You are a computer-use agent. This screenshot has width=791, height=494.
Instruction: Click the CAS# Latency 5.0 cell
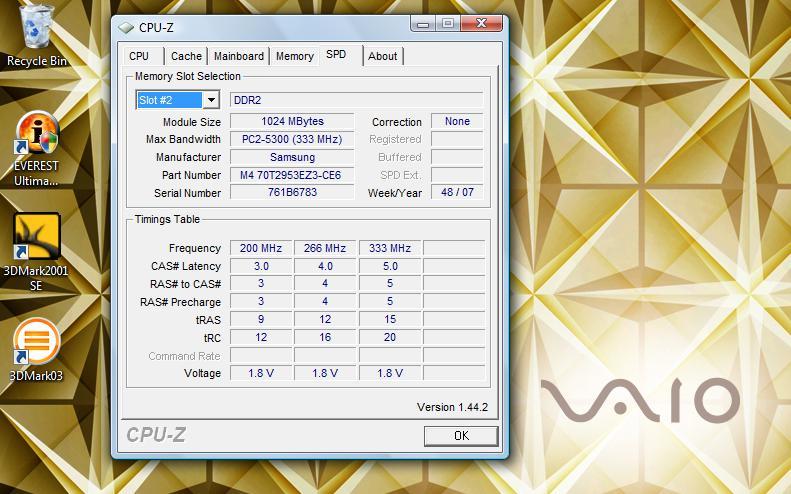[x=390, y=266]
